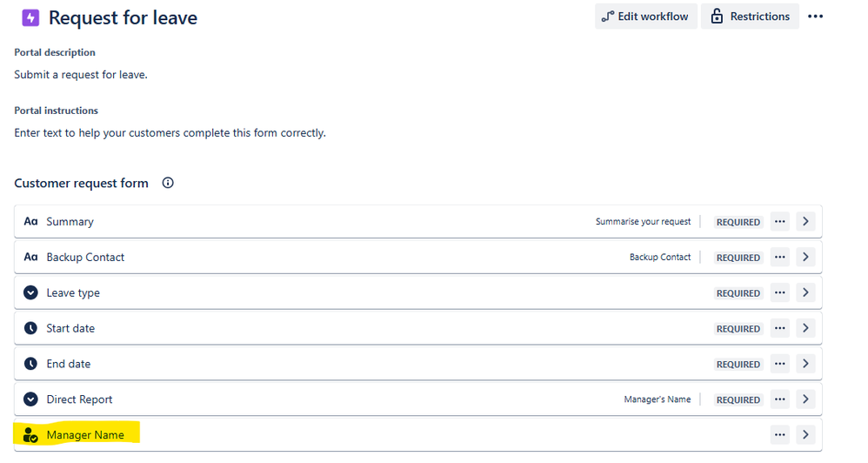This screenshot has height=463, width=868.
Task: Open info icon beside Customer request form
Action: pyautogui.click(x=168, y=183)
